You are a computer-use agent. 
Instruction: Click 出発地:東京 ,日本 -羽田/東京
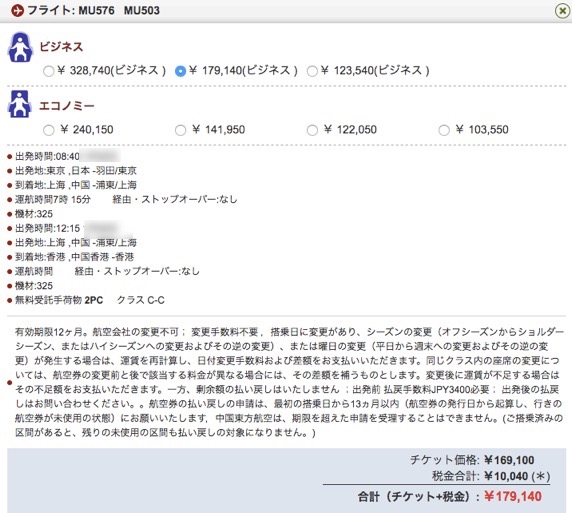pyautogui.click(x=76, y=171)
